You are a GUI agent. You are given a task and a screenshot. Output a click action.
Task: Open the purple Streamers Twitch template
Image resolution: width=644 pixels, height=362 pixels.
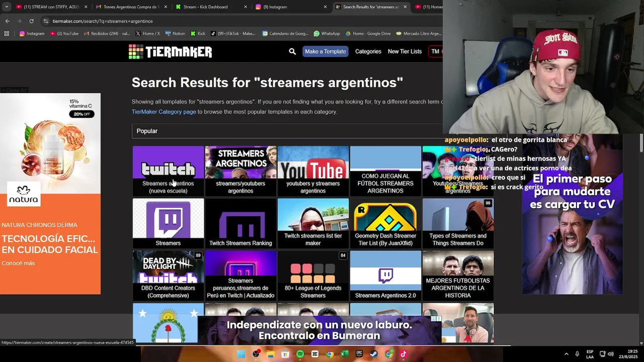point(168,223)
